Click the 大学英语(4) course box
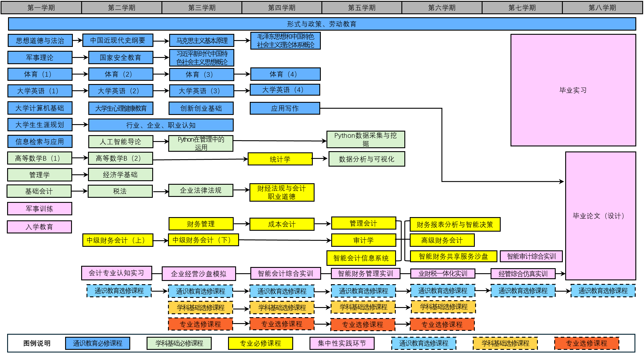Image resolution: width=644 pixels, height=354 pixels. [x=285, y=90]
